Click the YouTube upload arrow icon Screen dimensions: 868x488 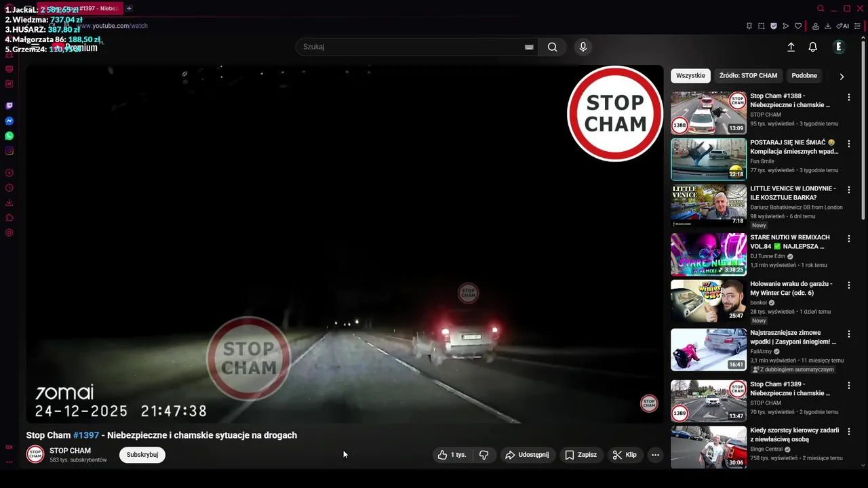[x=791, y=47]
